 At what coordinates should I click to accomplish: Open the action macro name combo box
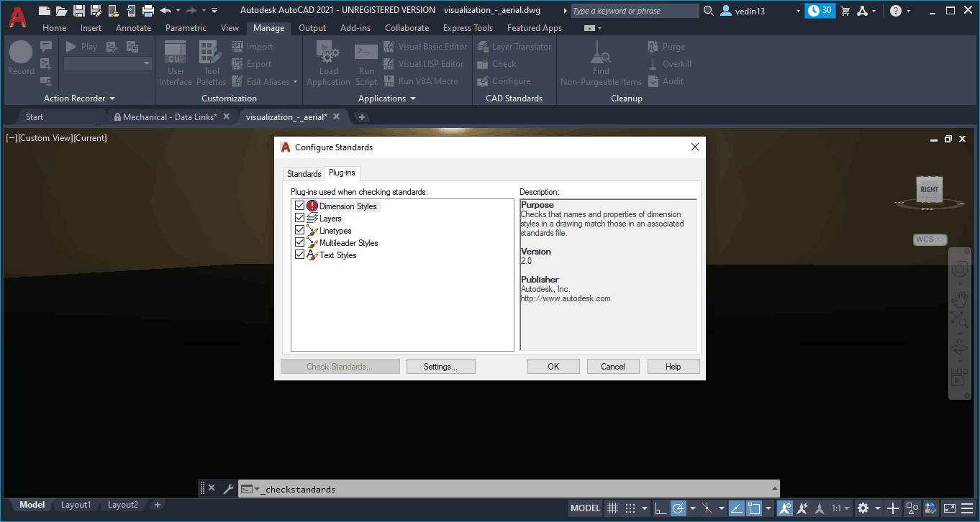108,63
